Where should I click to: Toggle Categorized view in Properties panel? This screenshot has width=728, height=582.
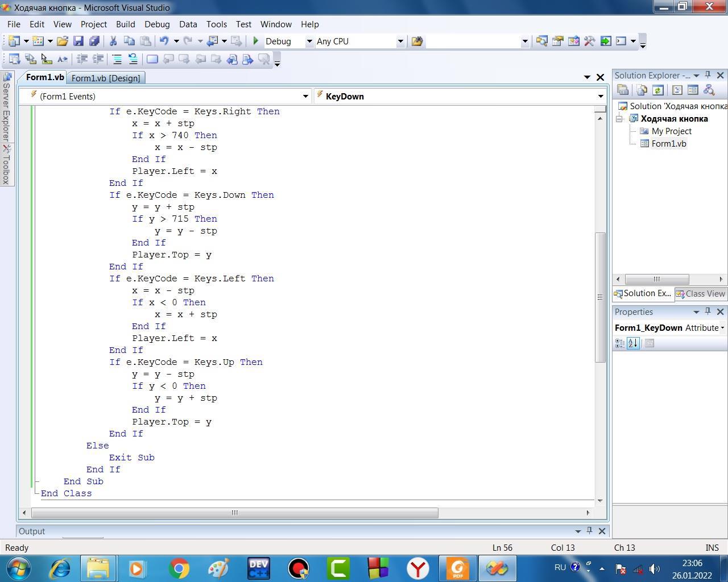click(x=620, y=343)
